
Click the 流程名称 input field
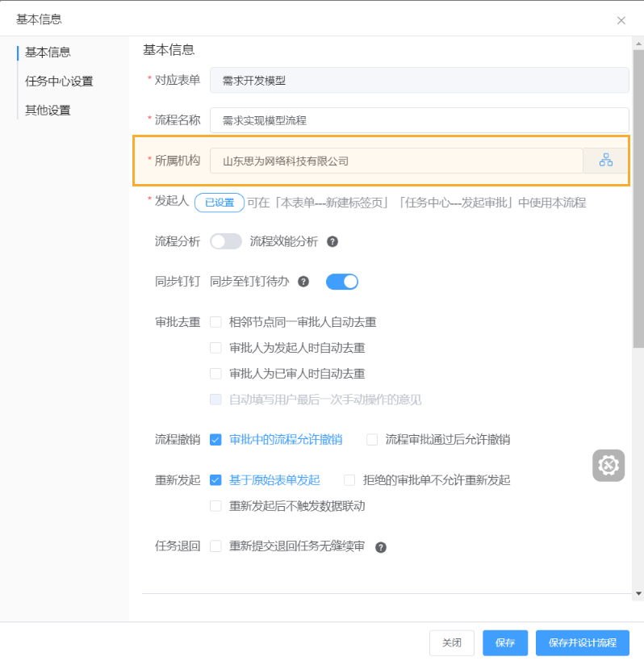pyautogui.click(x=420, y=120)
